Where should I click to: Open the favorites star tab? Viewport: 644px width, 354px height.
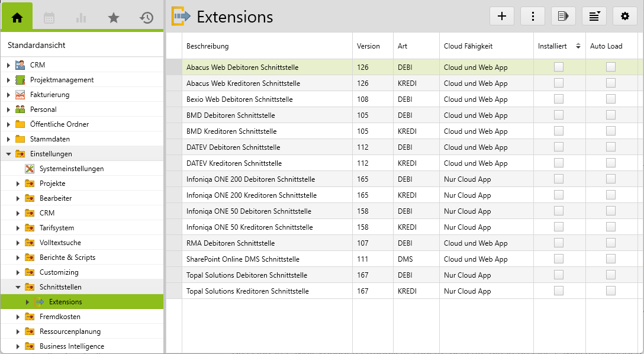pyautogui.click(x=114, y=18)
